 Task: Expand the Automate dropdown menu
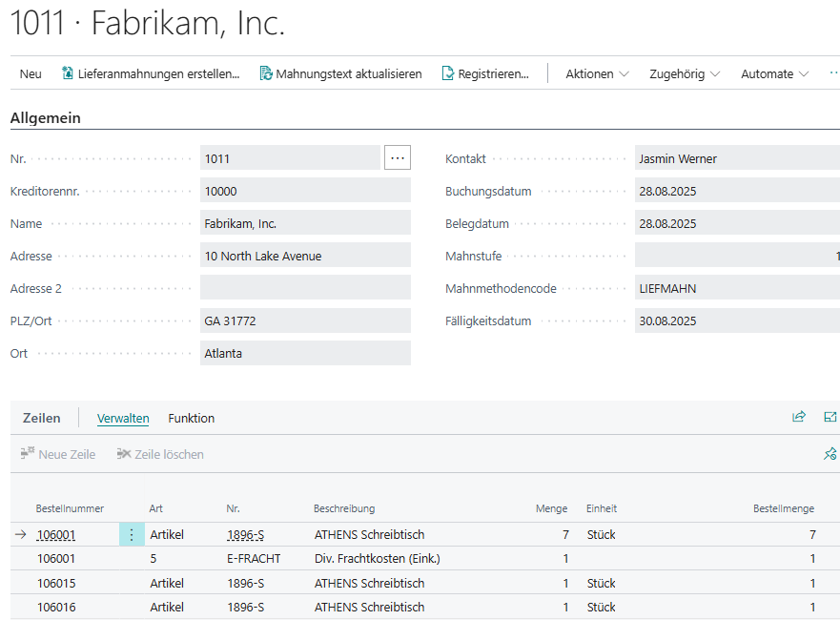click(773, 73)
